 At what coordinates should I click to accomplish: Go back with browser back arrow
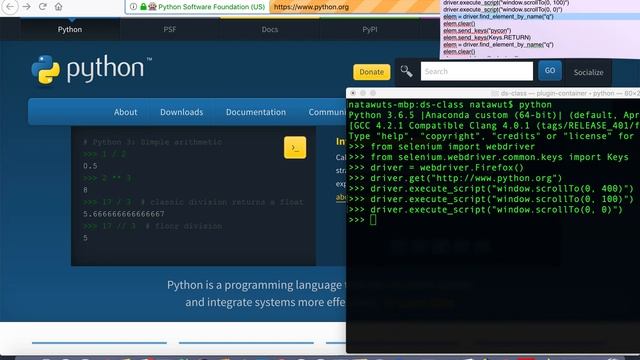10,7
